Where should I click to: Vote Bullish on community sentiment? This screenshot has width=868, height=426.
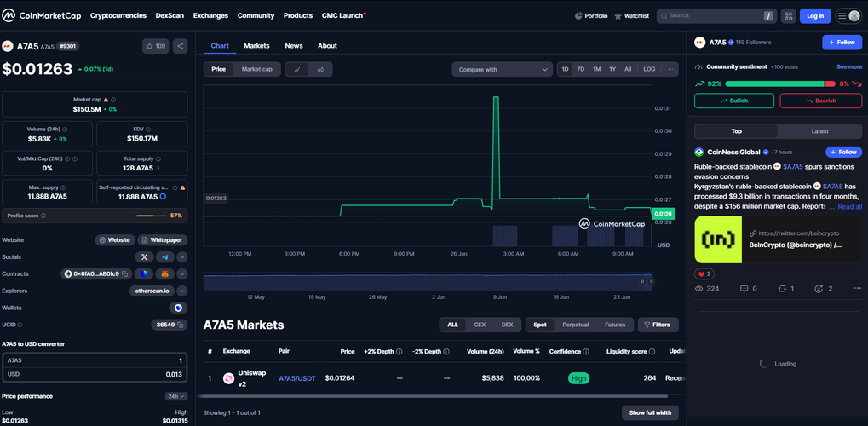[x=733, y=101]
